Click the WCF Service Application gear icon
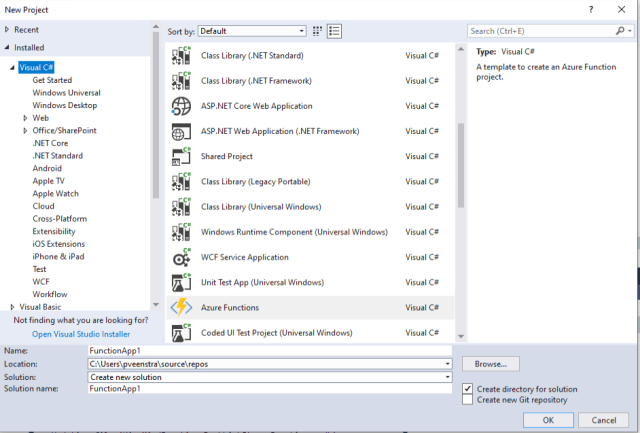Image resolution: width=640 pixels, height=433 pixels. (181, 258)
